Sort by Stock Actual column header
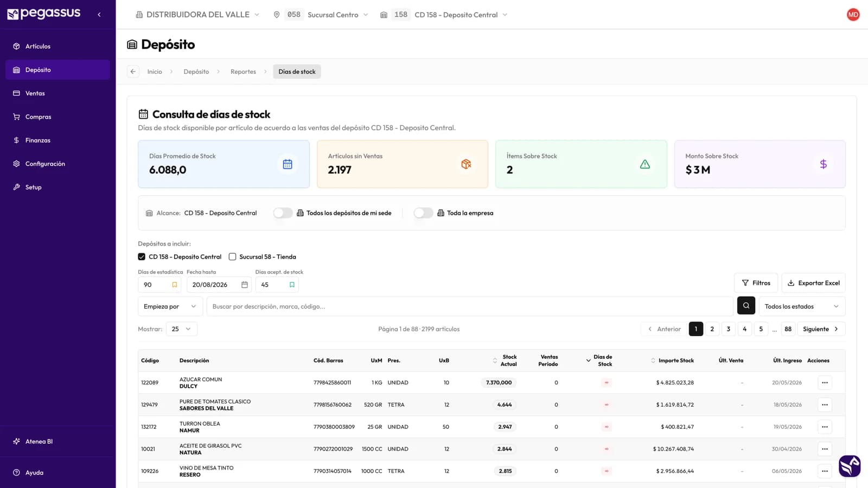Screen dimensions: 868x488 [x=505, y=361]
